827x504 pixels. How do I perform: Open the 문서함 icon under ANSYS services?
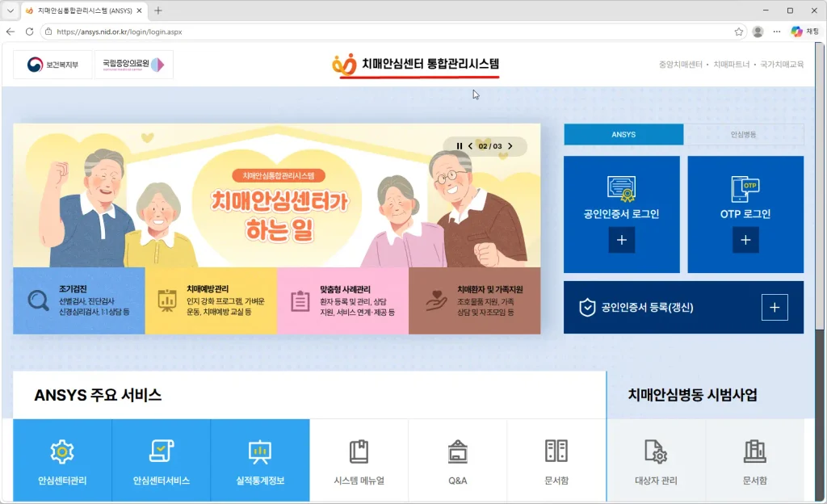(x=556, y=451)
